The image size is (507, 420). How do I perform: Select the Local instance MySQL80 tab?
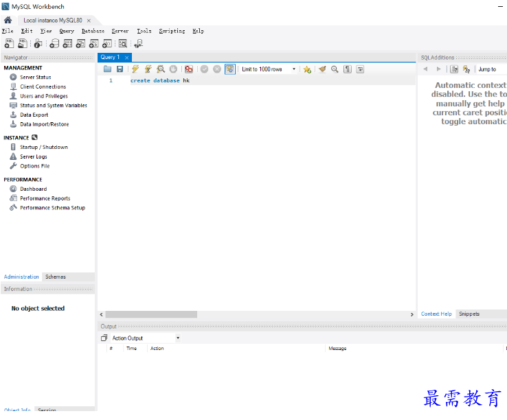[x=53, y=21]
